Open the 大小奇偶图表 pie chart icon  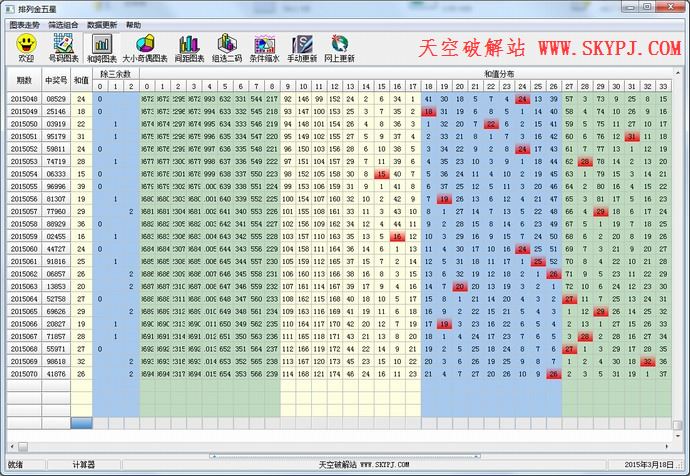(x=144, y=44)
